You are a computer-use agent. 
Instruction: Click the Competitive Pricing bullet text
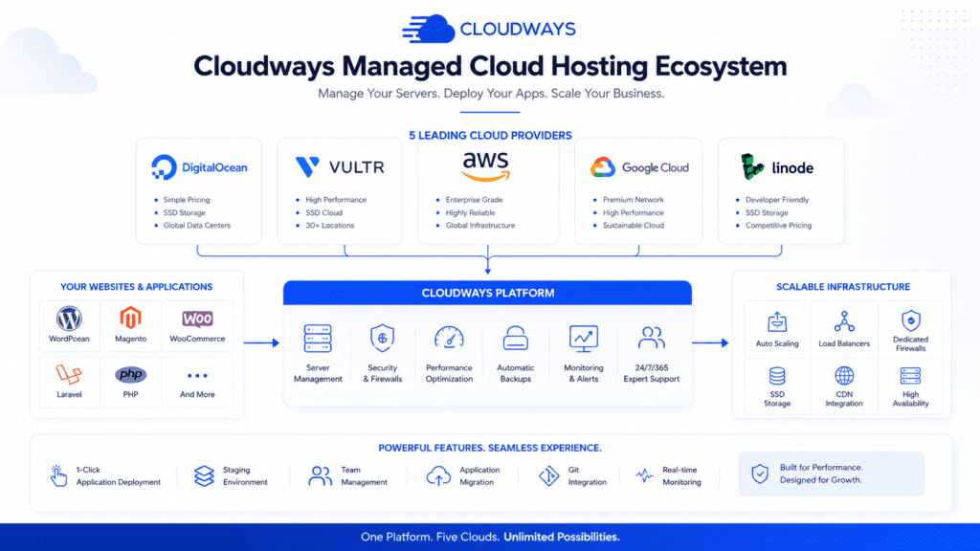778,226
